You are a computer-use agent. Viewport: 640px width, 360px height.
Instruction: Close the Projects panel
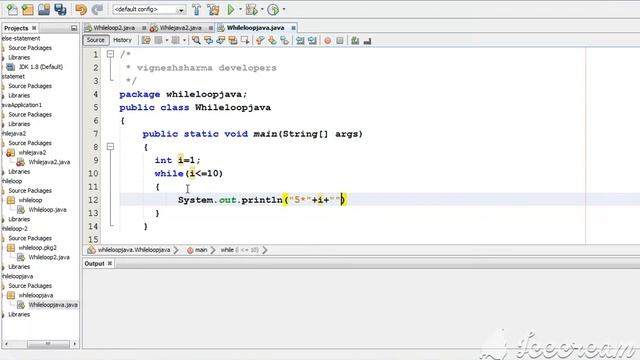click(x=34, y=28)
